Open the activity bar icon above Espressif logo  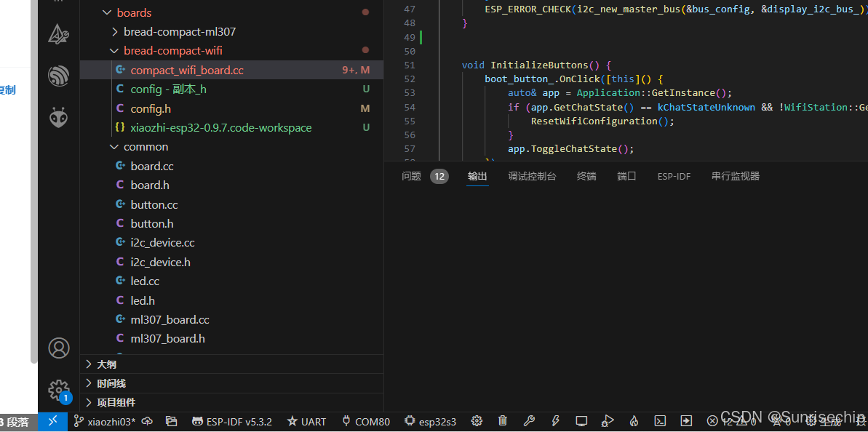tap(59, 33)
